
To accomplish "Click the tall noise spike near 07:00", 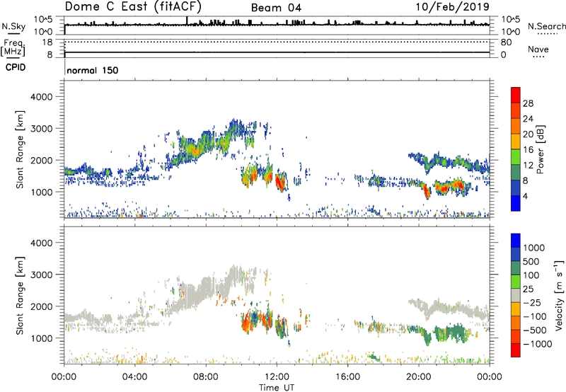I will [x=187, y=21].
